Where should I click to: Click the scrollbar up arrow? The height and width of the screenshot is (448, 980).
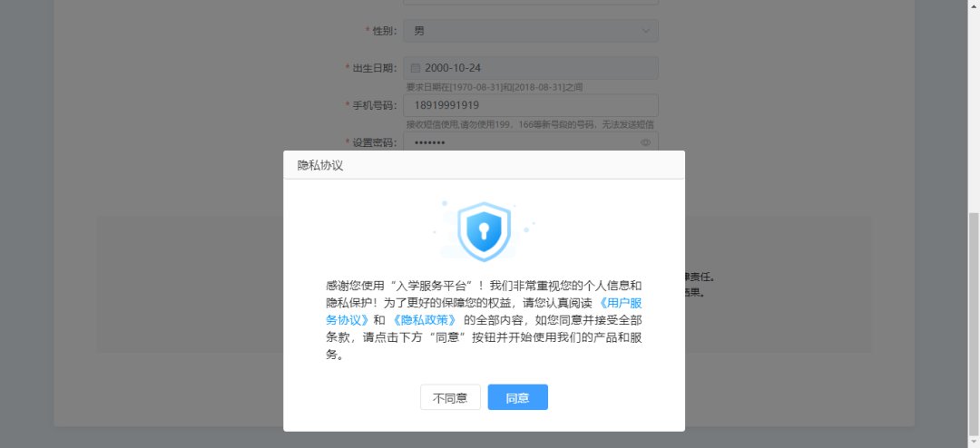click(974, 5)
